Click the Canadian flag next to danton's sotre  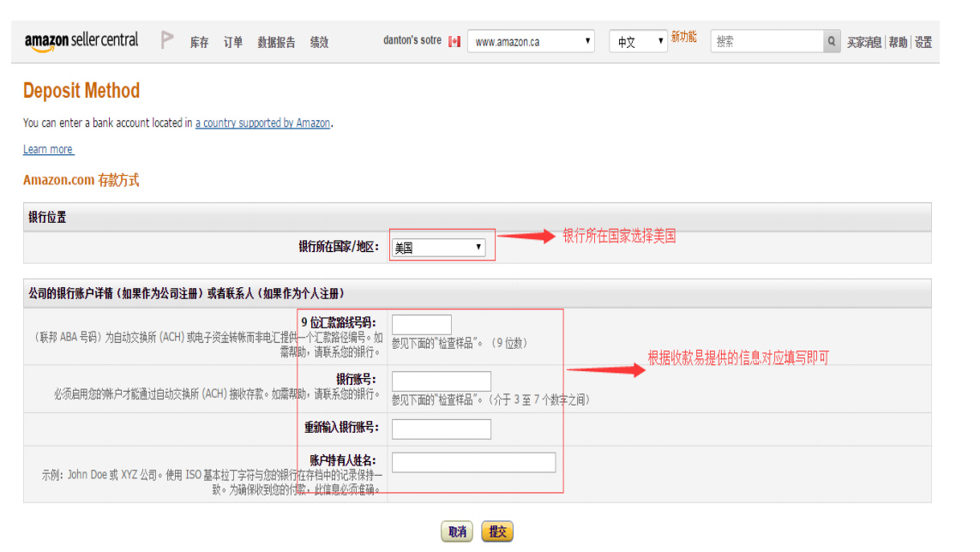(453, 40)
